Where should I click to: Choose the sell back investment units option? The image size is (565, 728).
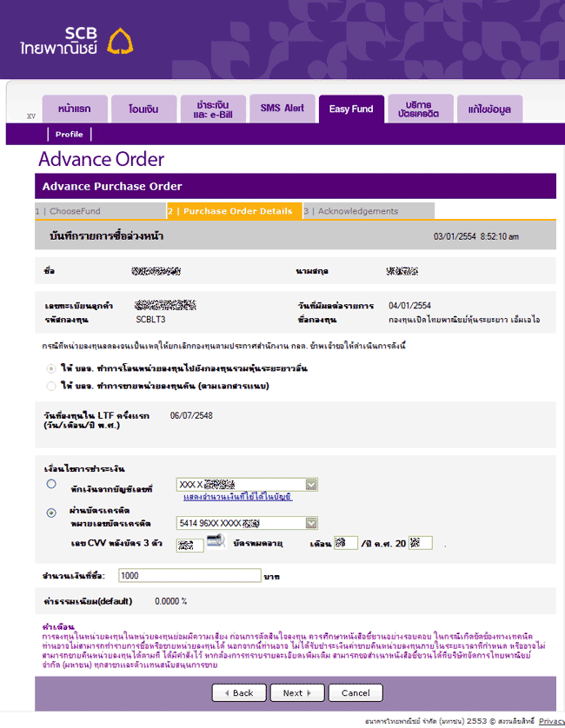(x=51, y=385)
